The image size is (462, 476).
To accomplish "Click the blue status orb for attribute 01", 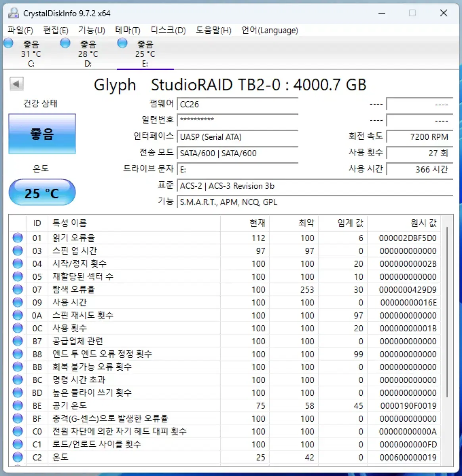I will point(17,238).
